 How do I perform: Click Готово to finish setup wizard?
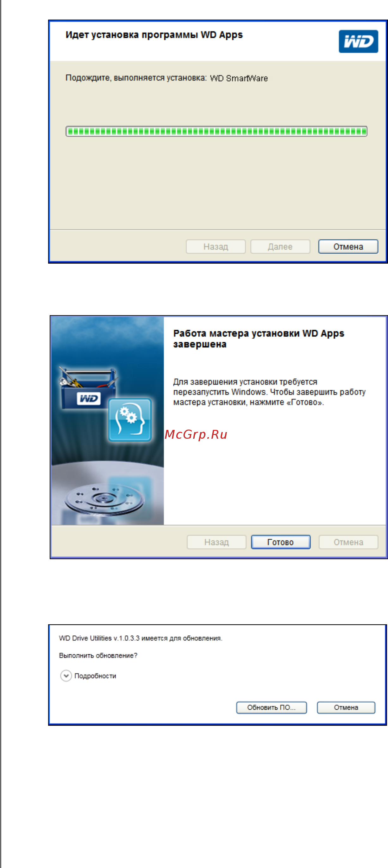pos(281,542)
